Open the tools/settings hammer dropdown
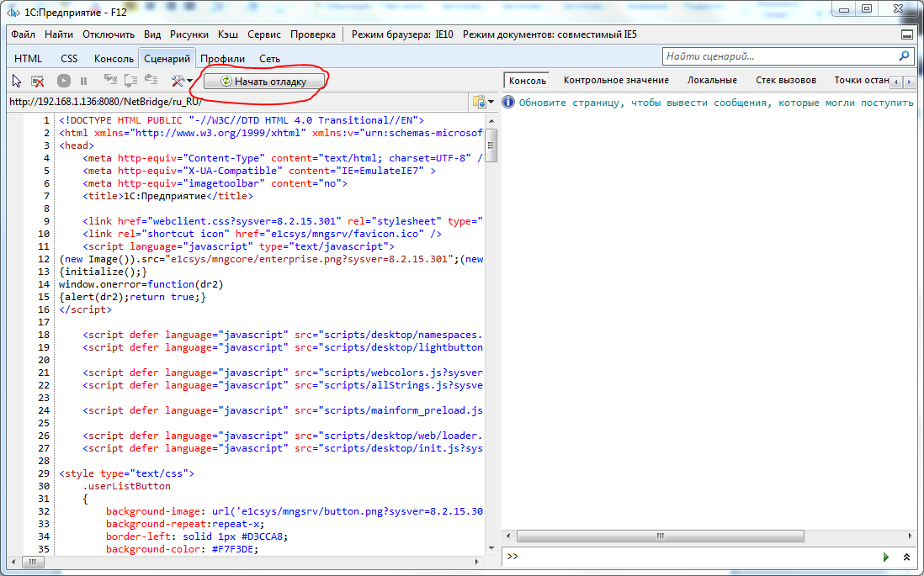The height and width of the screenshot is (576, 924). pyautogui.click(x=182, y=81)
